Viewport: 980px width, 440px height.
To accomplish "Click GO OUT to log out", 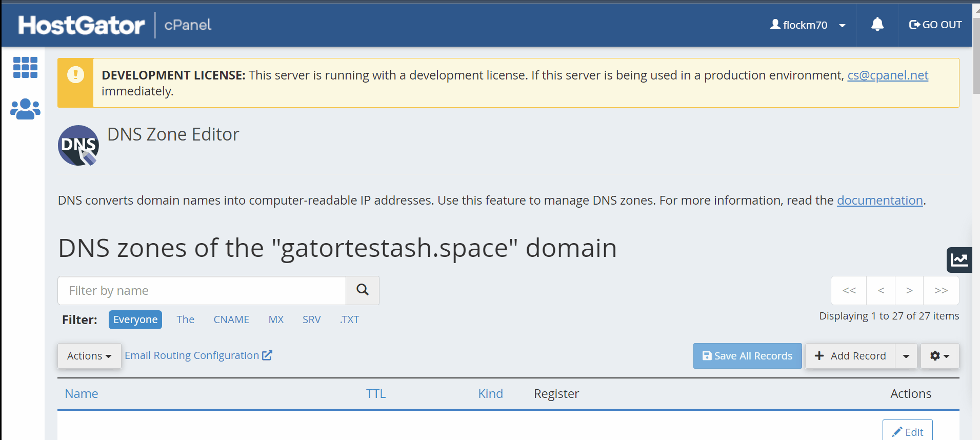I will point(935,25).
